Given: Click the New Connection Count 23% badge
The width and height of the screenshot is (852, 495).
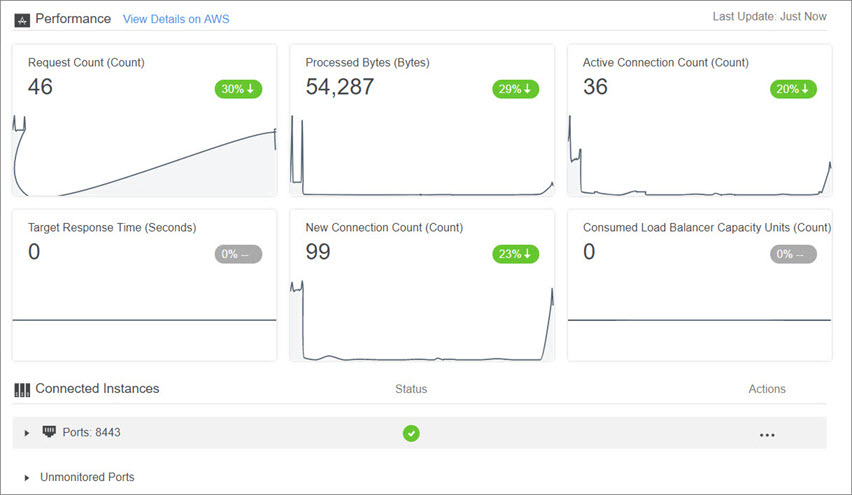Looking at the screenshot, I should tap(515, 254).
